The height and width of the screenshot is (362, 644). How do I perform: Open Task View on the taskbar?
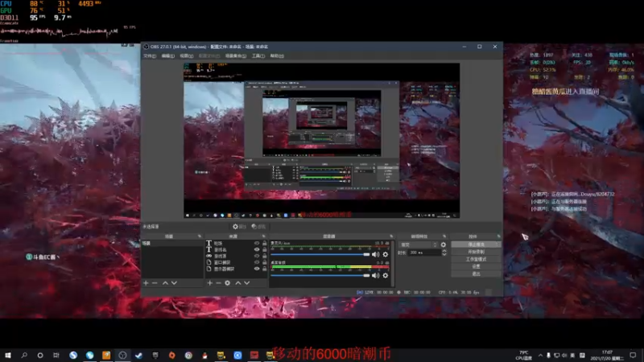pyautogui.click(x=56, y=355)
